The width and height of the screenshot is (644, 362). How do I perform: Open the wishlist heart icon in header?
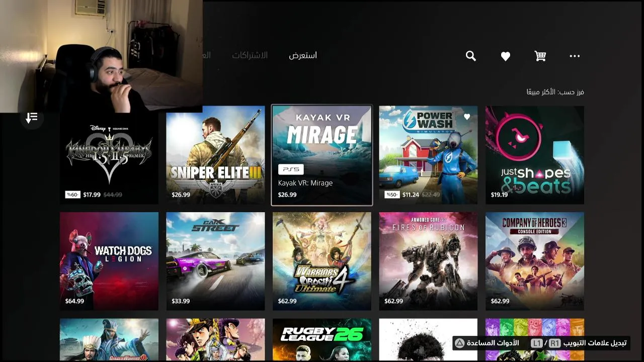506,56
